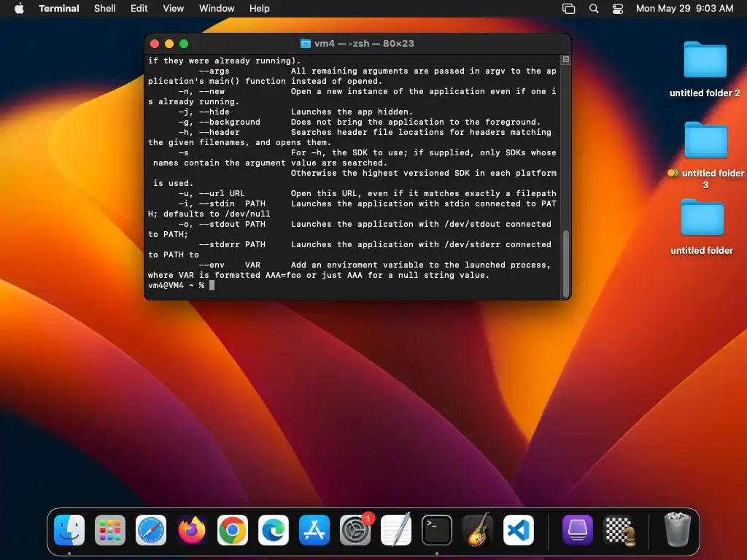
Task: Click the Terminal window title text
Action: (364, 43)
